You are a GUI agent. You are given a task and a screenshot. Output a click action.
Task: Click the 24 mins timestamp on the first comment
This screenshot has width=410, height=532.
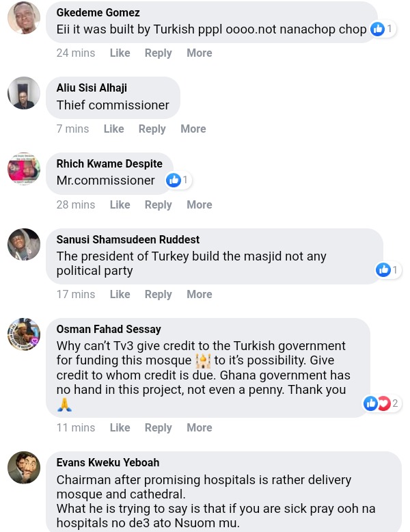click(x=76, y=53)
